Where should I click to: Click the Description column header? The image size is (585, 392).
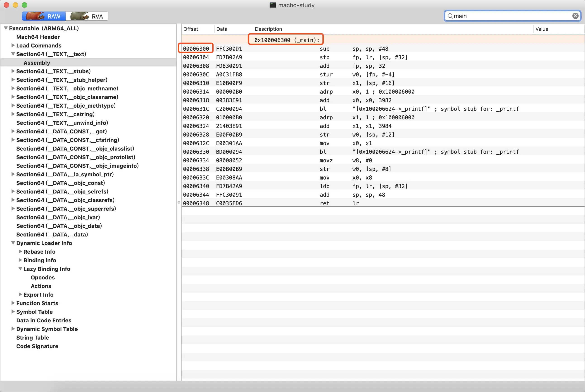click(x=268, y=29)
